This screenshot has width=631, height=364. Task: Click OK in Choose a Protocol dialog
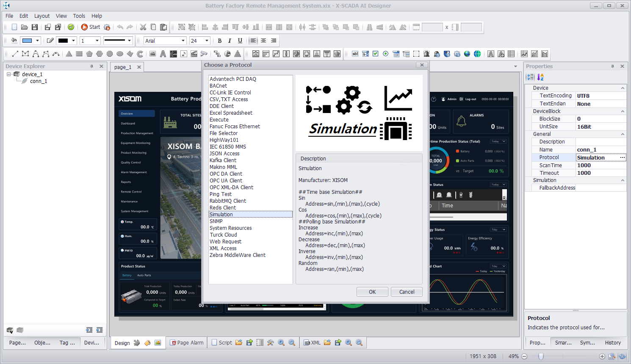point(372,292)
